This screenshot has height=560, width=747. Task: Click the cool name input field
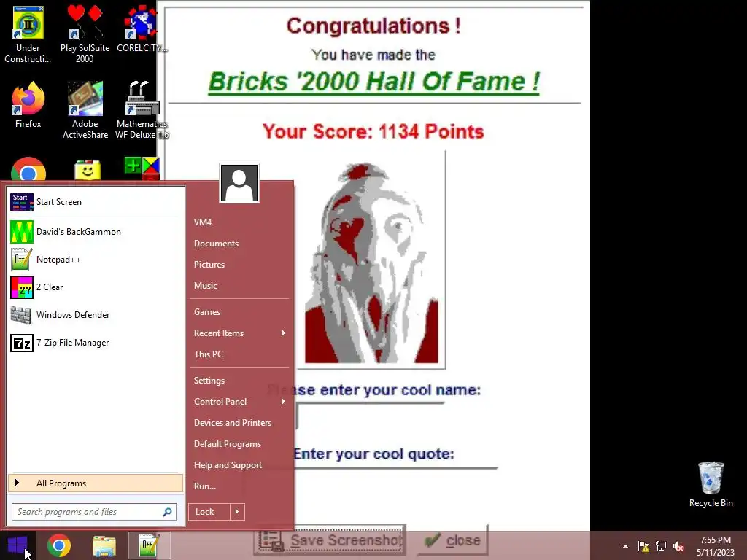(370, 415)
